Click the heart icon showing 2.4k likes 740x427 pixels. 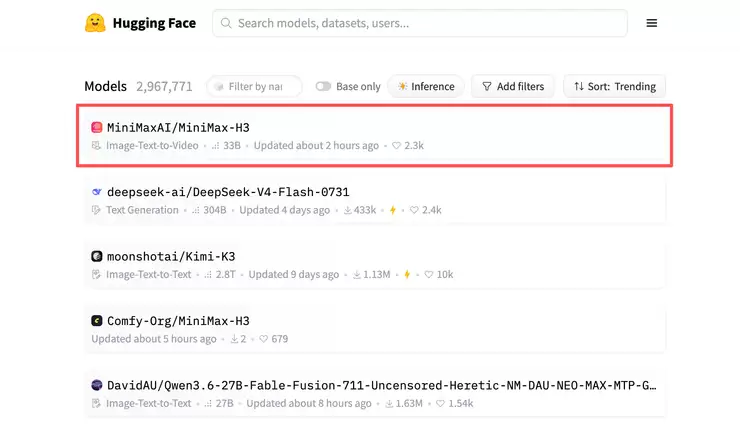414,210
